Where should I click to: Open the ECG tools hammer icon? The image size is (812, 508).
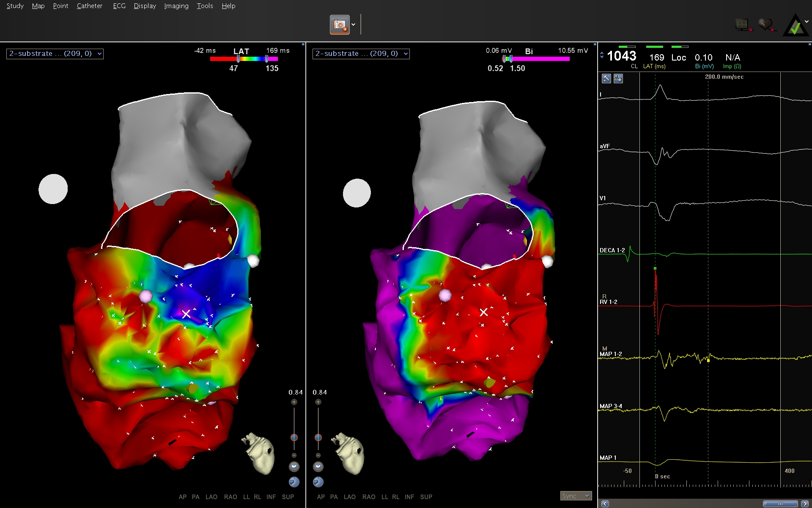[606, 78]
